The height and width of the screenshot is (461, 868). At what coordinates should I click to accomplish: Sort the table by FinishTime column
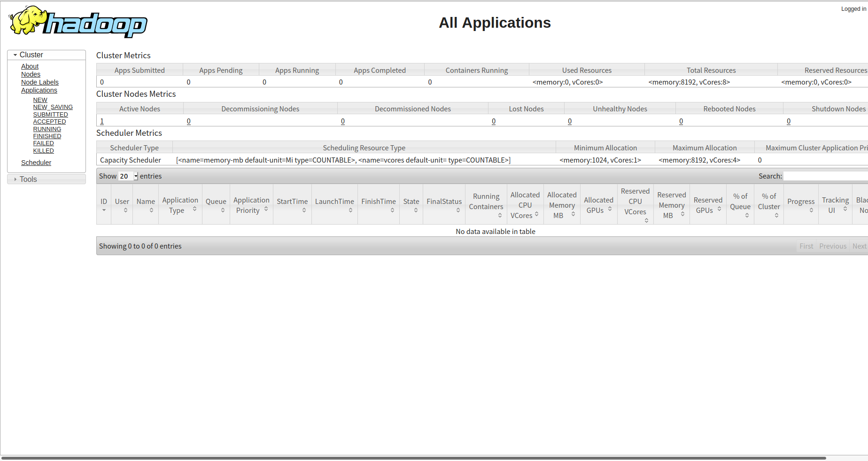point(379,204)
